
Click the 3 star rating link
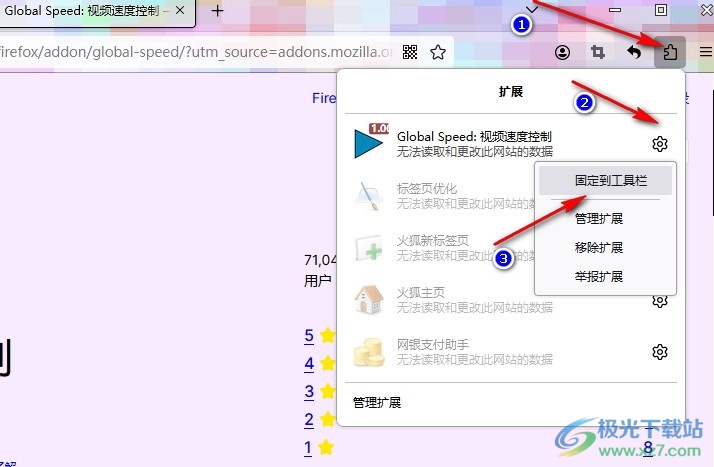309,391
